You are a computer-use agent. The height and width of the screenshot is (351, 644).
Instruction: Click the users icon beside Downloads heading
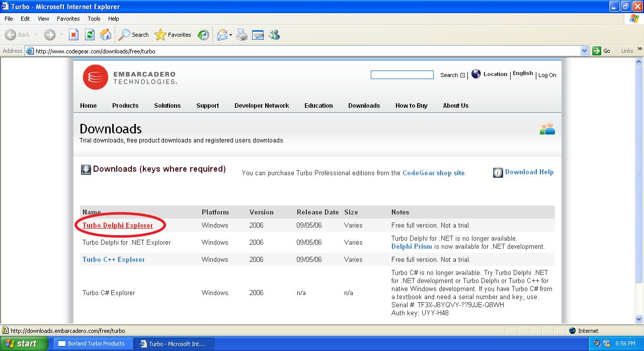(547, 128)
